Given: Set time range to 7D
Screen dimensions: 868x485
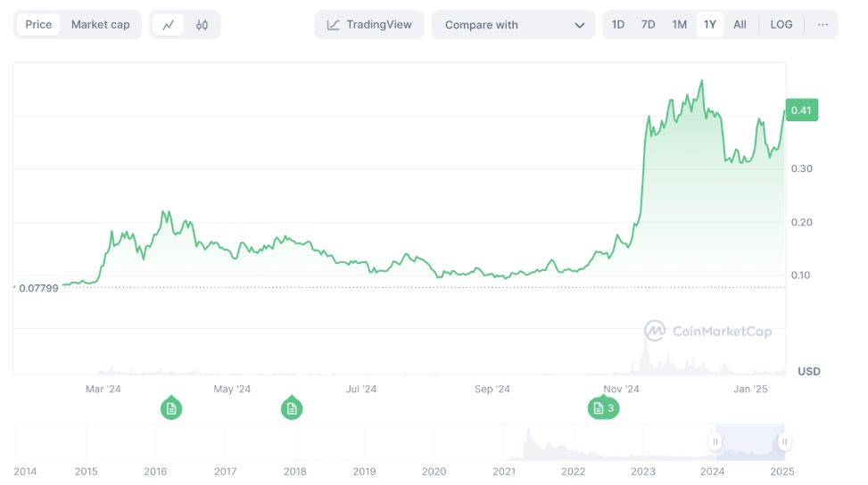Looking at the screenshot, I should click(x=649, y=25).
